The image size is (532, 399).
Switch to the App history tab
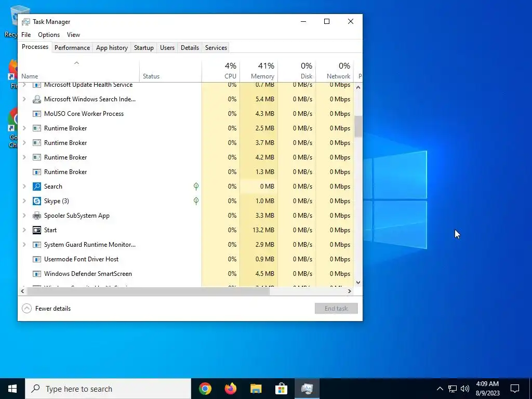pos(112,48)
